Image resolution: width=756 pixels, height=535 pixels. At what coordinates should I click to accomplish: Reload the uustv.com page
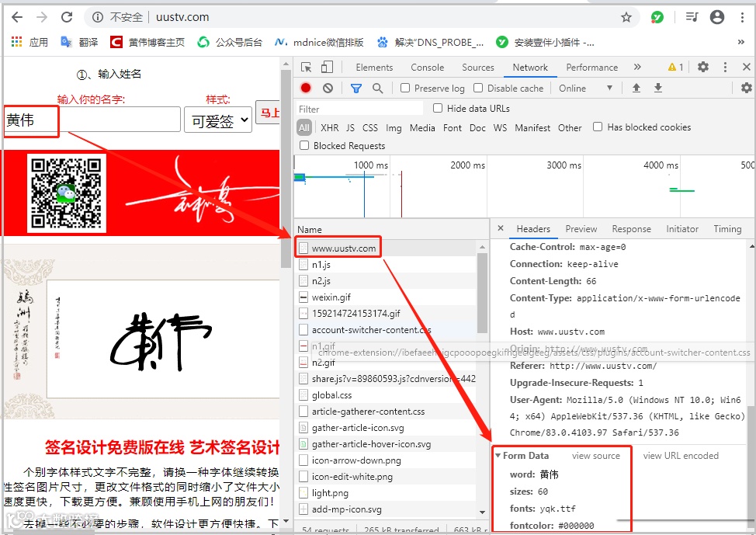[x=67, y=17]
